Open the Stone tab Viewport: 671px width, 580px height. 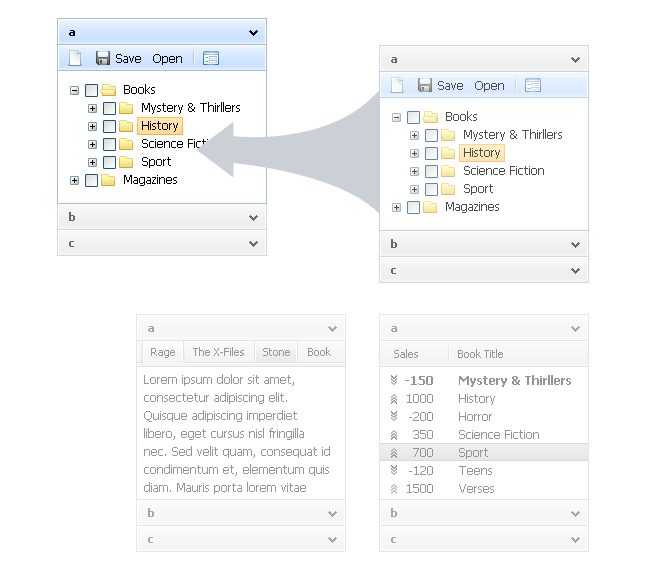click(276, 352)
